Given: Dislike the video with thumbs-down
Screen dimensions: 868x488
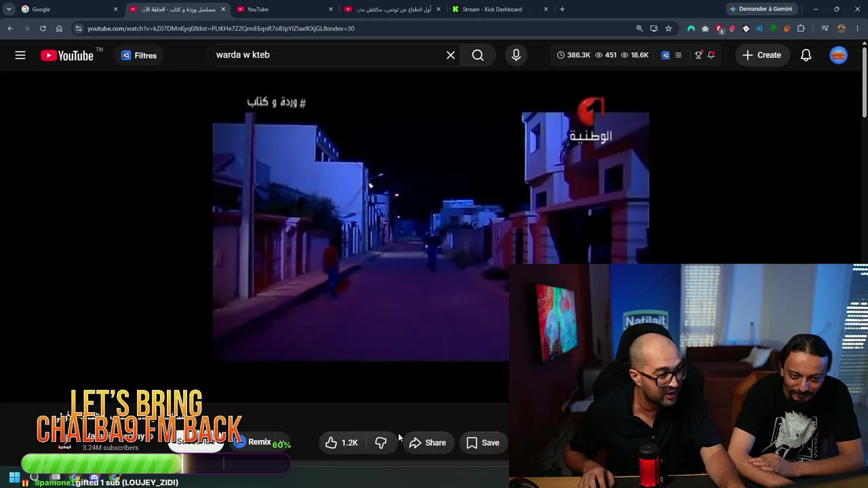Looking at the screenshot, I should 380,443.
